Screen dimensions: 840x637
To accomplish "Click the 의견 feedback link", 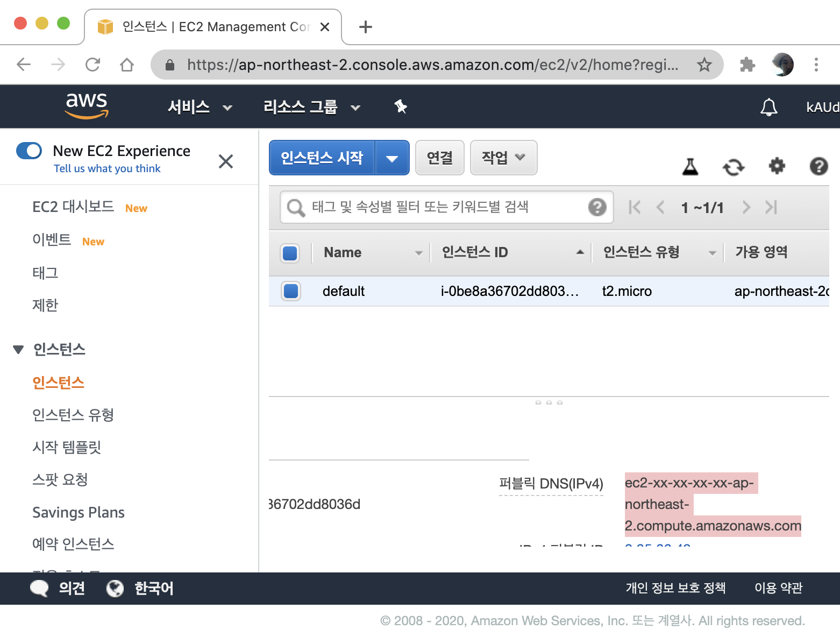I will pos(72,588).
